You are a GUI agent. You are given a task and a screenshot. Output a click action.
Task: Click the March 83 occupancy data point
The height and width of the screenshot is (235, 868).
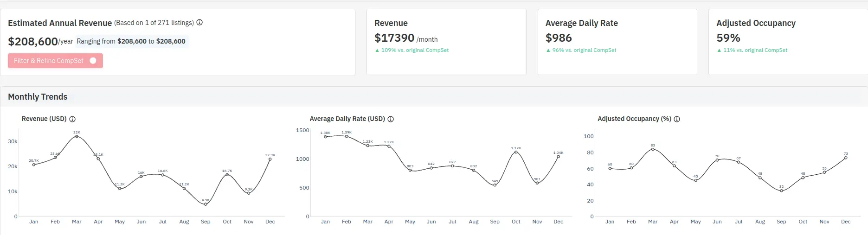(653, 149)
